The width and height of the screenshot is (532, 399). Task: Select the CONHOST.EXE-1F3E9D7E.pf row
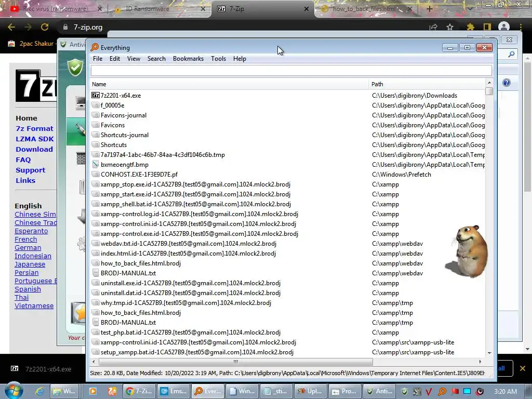coord(288,175)
